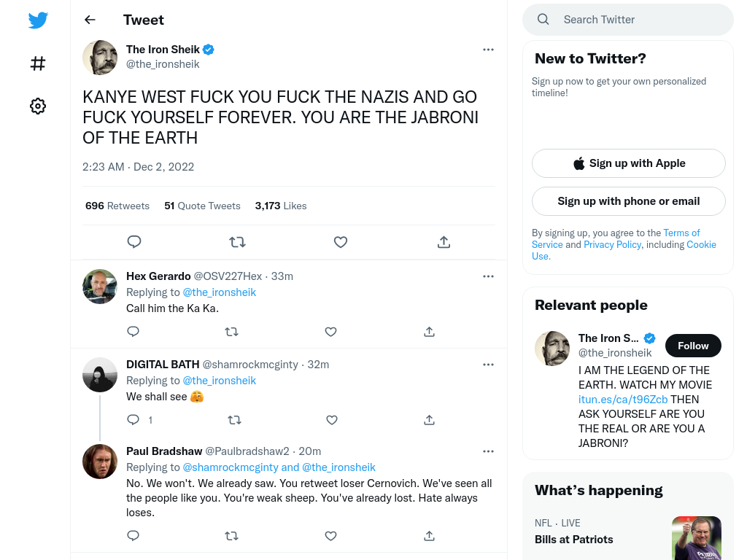Click the Twitter bird logo
This screenshot has width=747, height=560.
(38, 20)
